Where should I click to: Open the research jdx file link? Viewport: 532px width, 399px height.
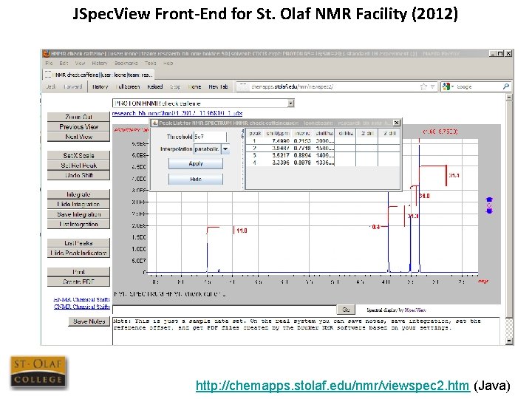click(x=177, y=113)
